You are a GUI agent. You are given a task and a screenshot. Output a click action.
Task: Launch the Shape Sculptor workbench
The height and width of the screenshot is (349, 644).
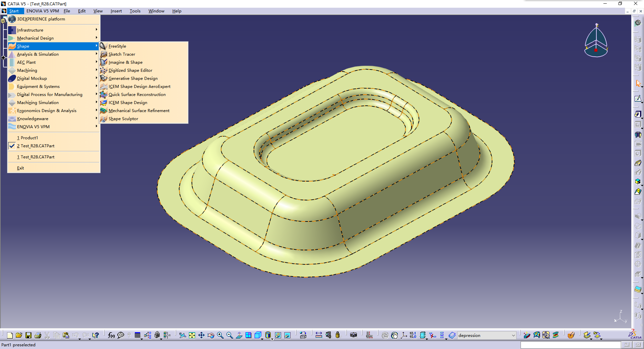(x=144, y=119)
